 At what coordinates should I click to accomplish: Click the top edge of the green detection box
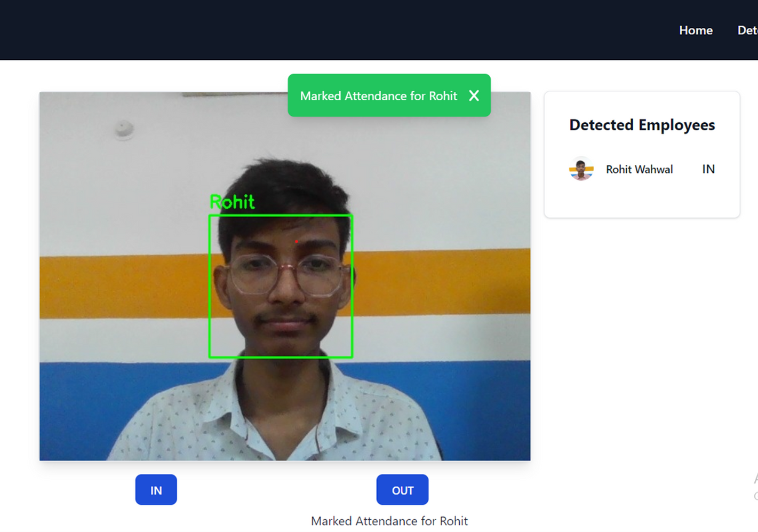pos(281,216)
